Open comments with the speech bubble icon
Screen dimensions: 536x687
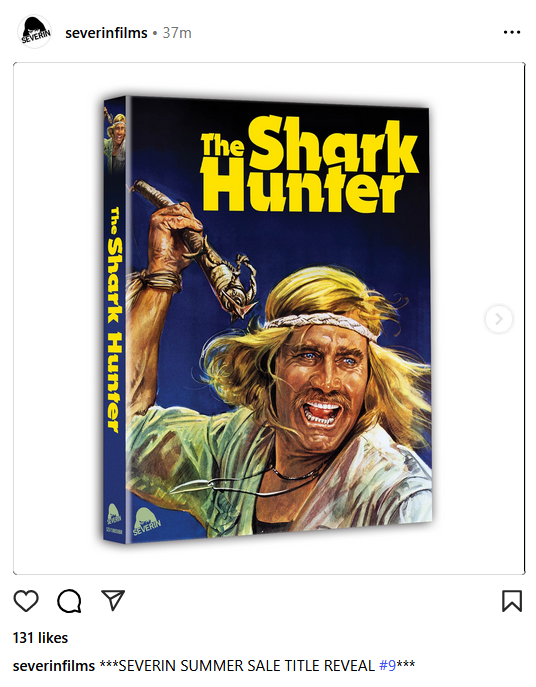point(69,601)
